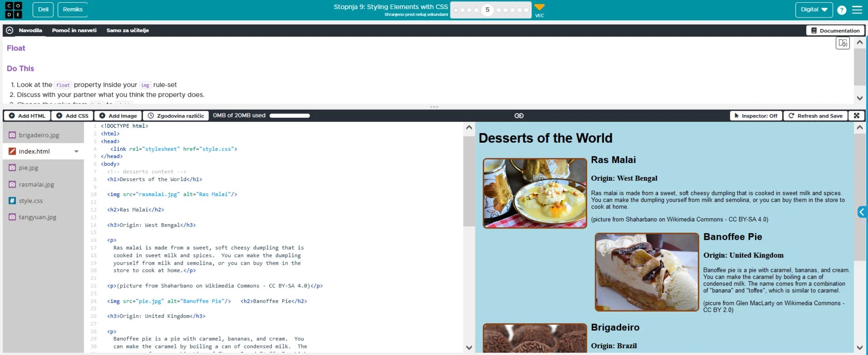868x355 pixels.
Task: Select level bubble 5 in progress bar
Action: click(x=487, y=10)
